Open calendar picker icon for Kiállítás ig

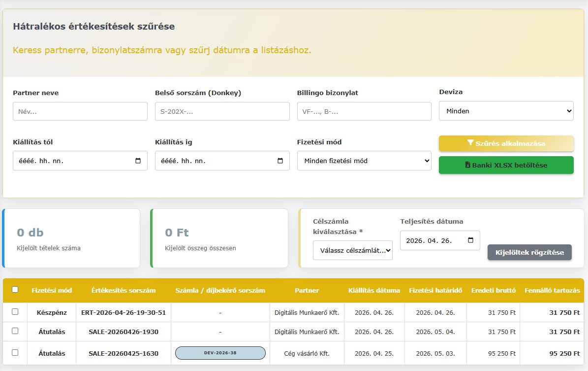pyautogui.click(x=280, y=161)
